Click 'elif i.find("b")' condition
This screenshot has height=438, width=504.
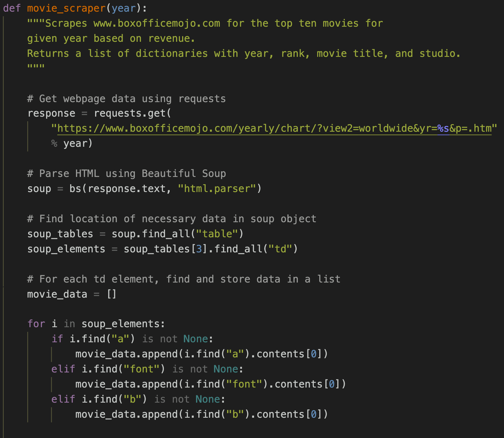(99, 399)
